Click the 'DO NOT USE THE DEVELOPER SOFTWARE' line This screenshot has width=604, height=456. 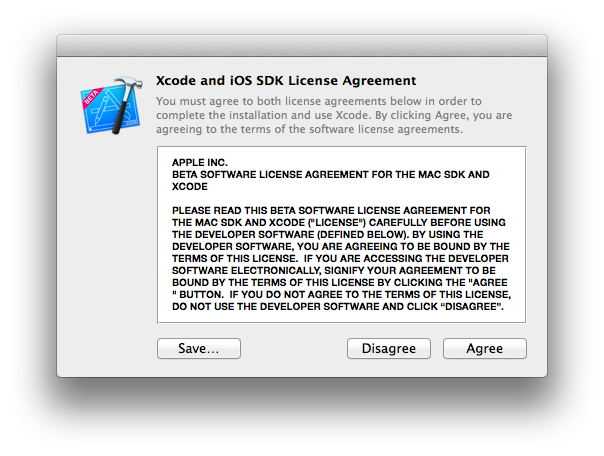(x=337, y=307)
